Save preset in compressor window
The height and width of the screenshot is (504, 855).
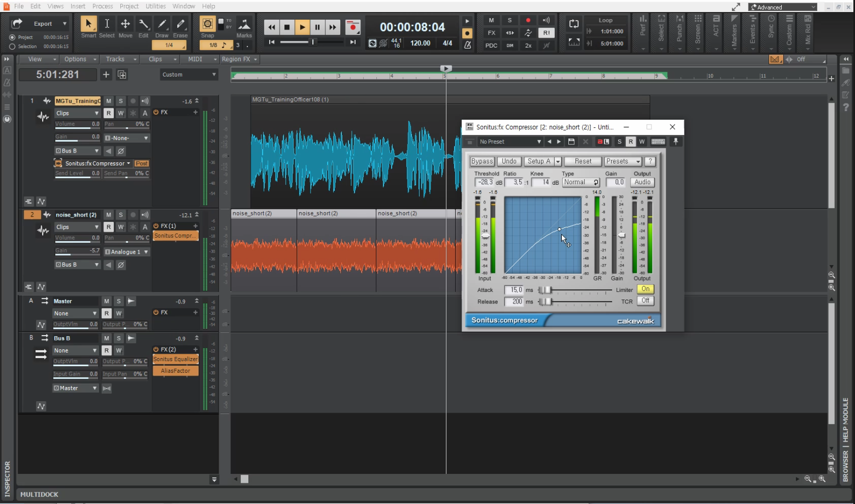(571, 142)
